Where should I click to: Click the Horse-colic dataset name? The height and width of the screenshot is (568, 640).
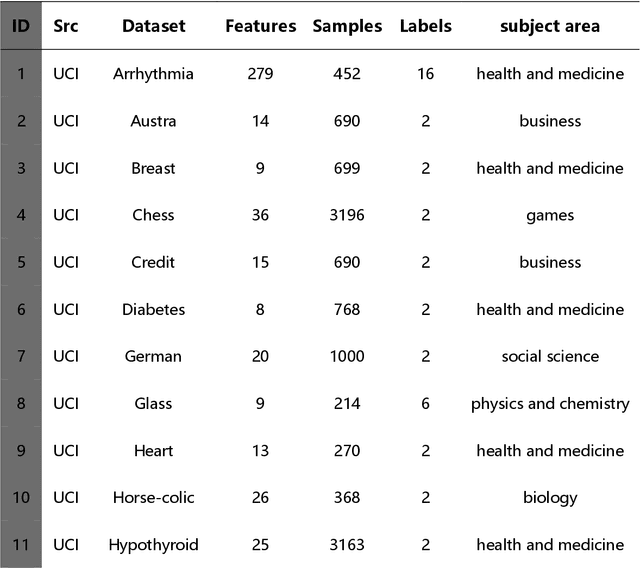[x=153, y=497]
